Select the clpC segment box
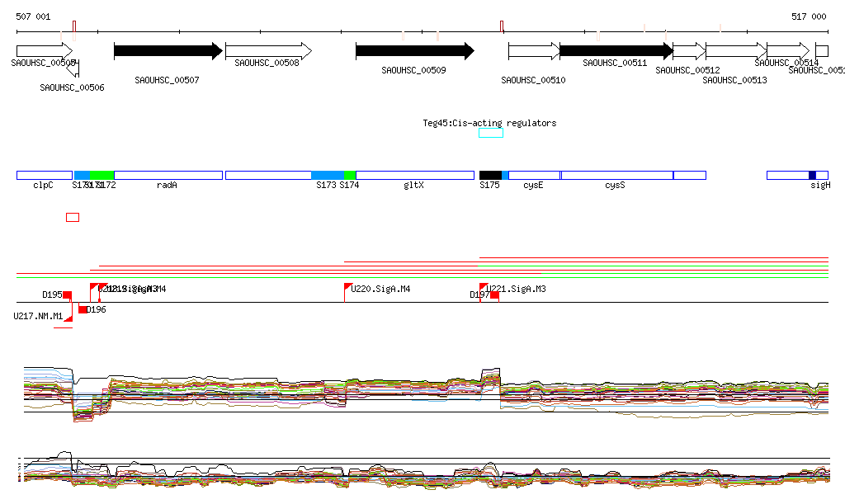This screenshot has width=845, height=504. (x=45, y=175)
